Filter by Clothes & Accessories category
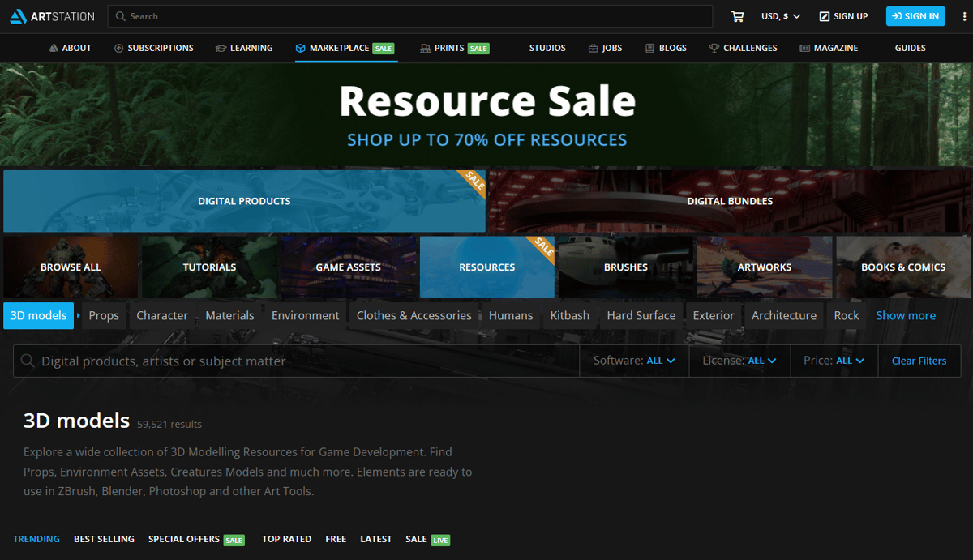 pos(414,315)
